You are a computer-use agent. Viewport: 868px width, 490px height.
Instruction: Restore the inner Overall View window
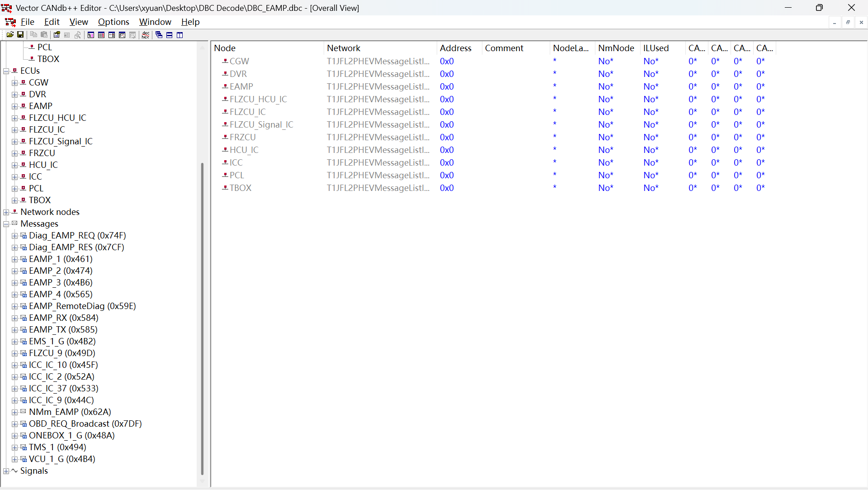pyautogui.click(x=848, y=22)
